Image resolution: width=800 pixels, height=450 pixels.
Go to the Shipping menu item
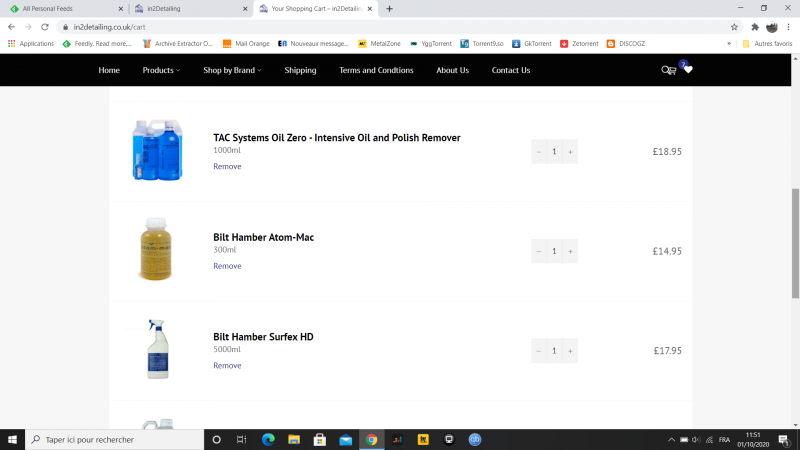coord(300,70)
